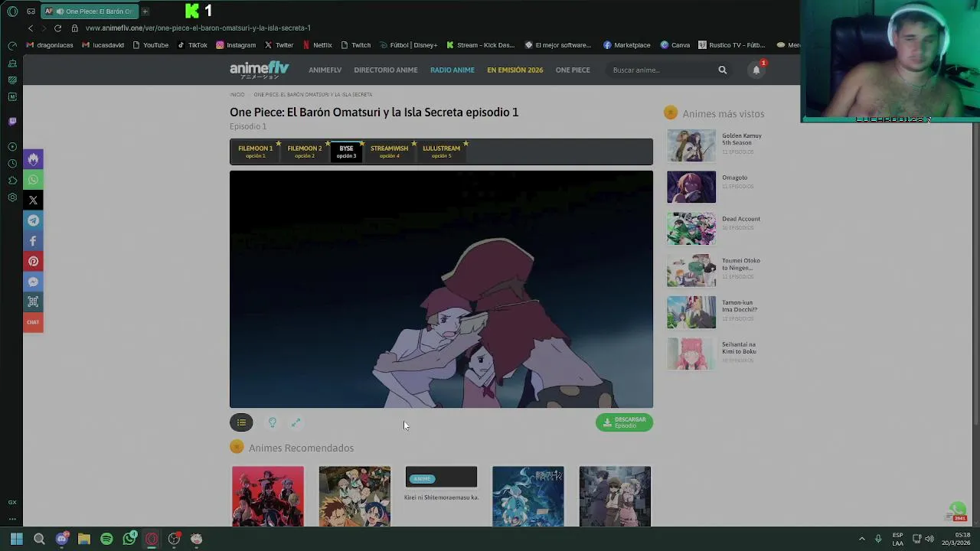
Task: Open the Dead Account anime link
Action: point(741,219)
